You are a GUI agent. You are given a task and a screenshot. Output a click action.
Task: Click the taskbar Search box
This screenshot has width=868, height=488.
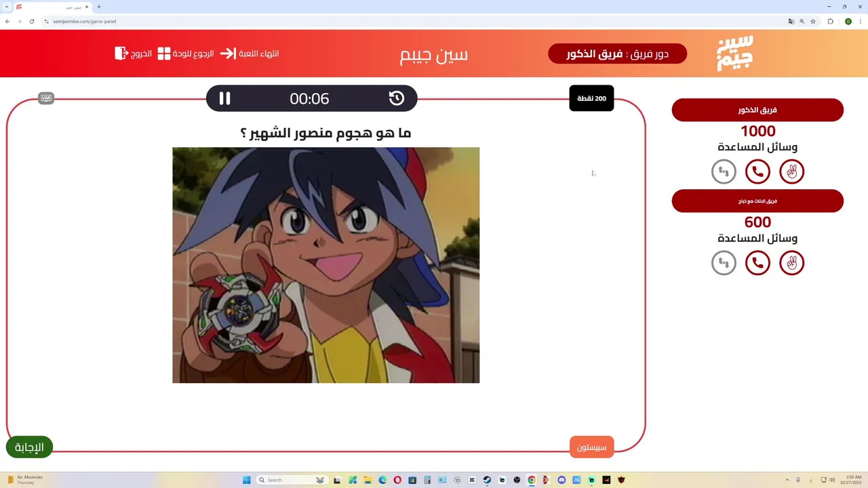click(x=292, y=480)
